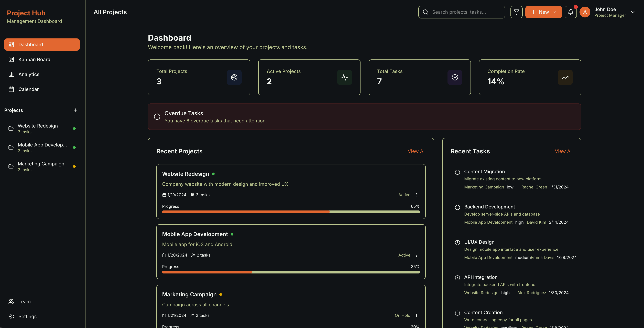Click calendar icon beside 1/21/2024

(x=164, y=315)
